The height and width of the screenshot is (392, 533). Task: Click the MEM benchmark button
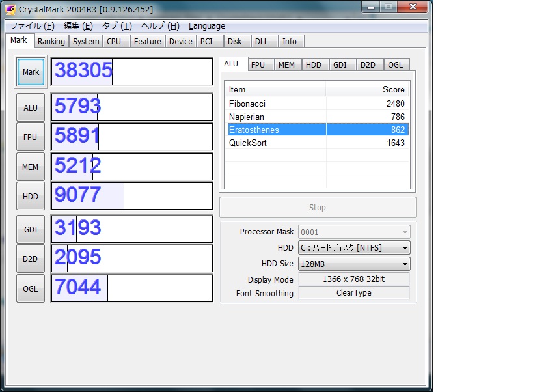point(31,167)
